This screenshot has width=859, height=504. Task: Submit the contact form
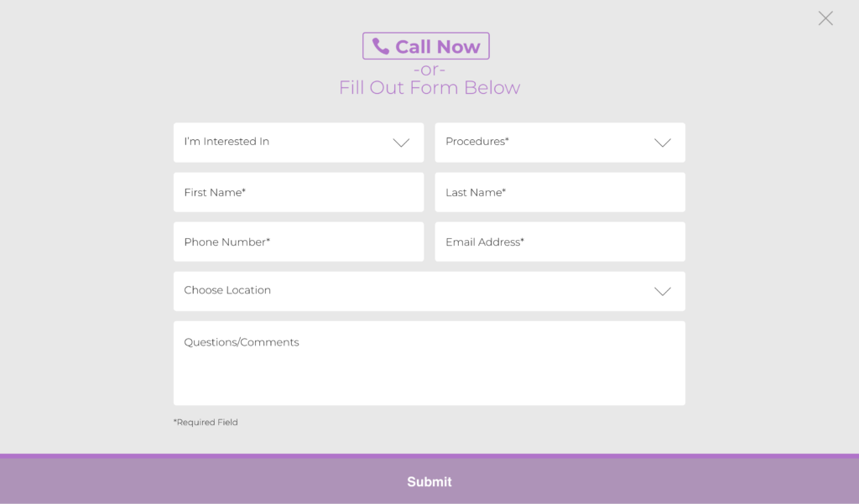(x=429, y=482)
